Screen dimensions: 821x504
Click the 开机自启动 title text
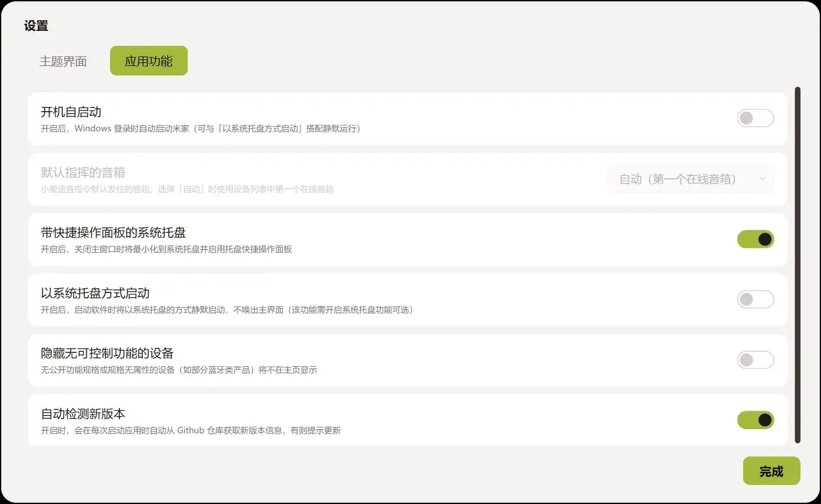click(x=71, y=112)
